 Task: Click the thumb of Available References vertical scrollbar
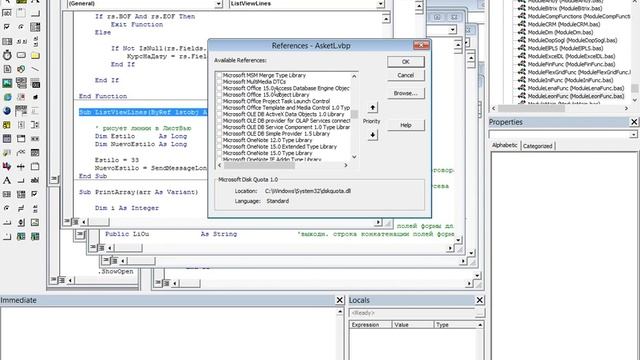[354, 114]
